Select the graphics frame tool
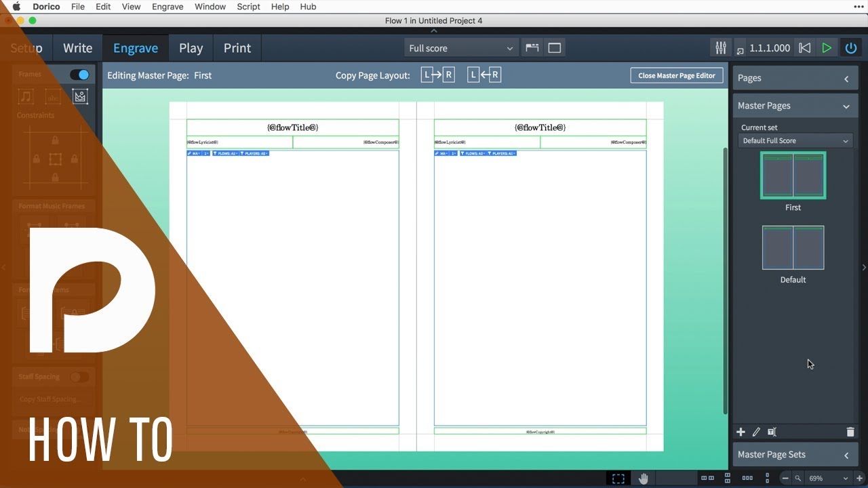The height and width of the screenshot is (488, 868). click(80, 97)
